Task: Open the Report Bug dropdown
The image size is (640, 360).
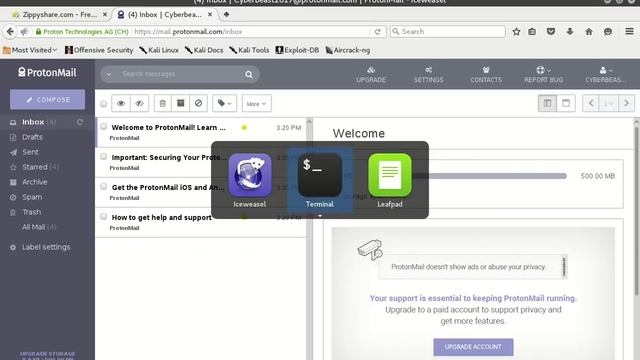Action: point(543,75)
